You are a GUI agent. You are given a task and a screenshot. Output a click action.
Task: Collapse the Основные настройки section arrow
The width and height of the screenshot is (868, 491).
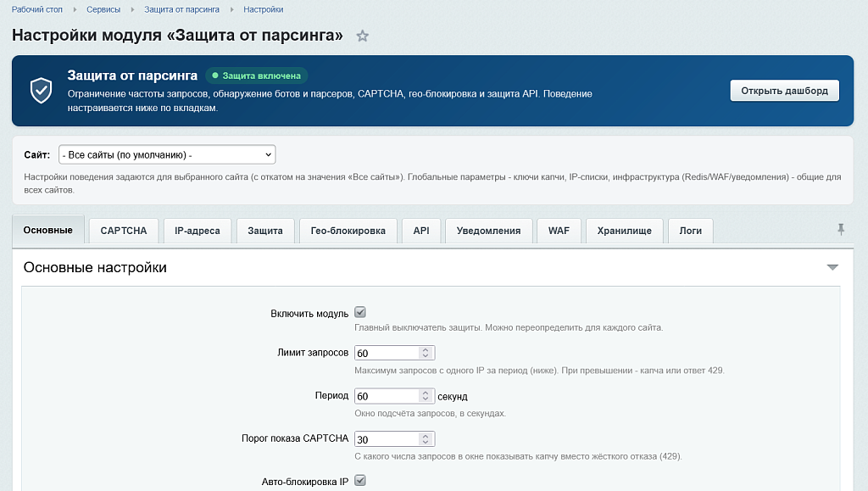coord(832,267)
